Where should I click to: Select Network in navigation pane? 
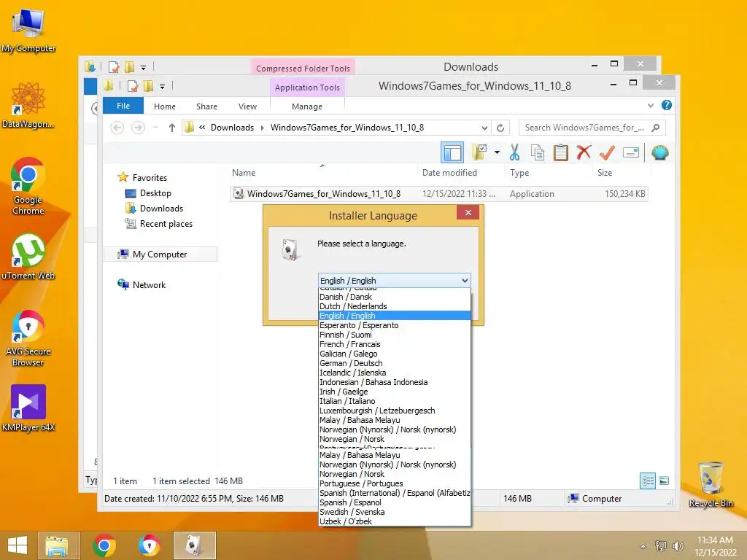pos(149,285)
